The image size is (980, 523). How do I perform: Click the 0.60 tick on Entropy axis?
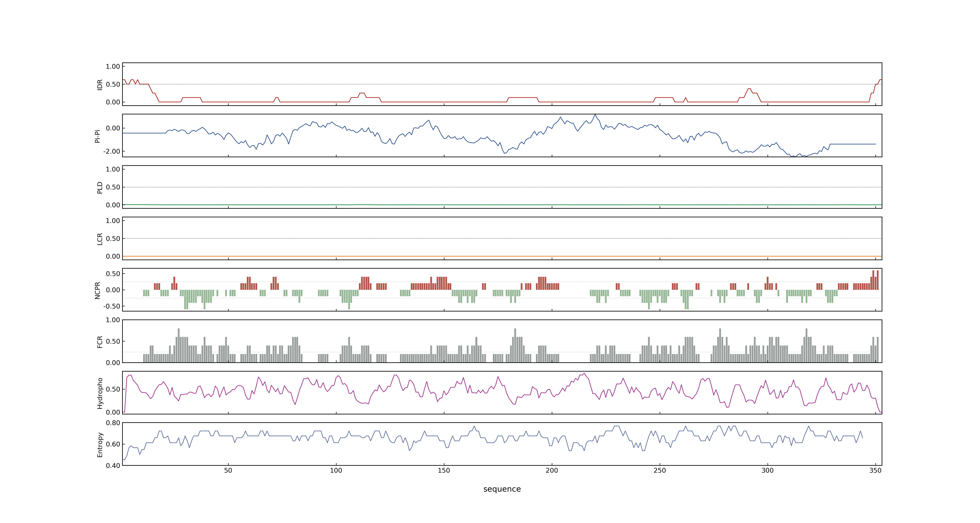[x=113, y=444]
